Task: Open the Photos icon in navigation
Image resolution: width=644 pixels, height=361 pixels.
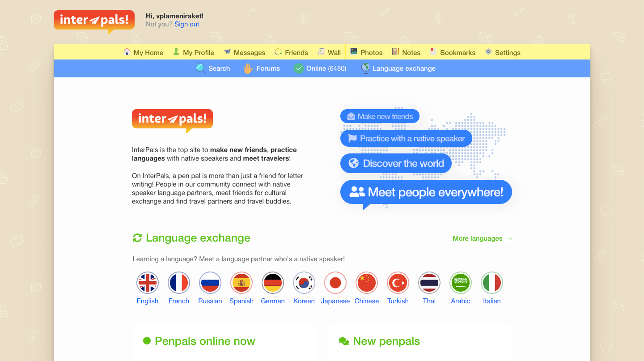Action: click(x=353, y=52)
